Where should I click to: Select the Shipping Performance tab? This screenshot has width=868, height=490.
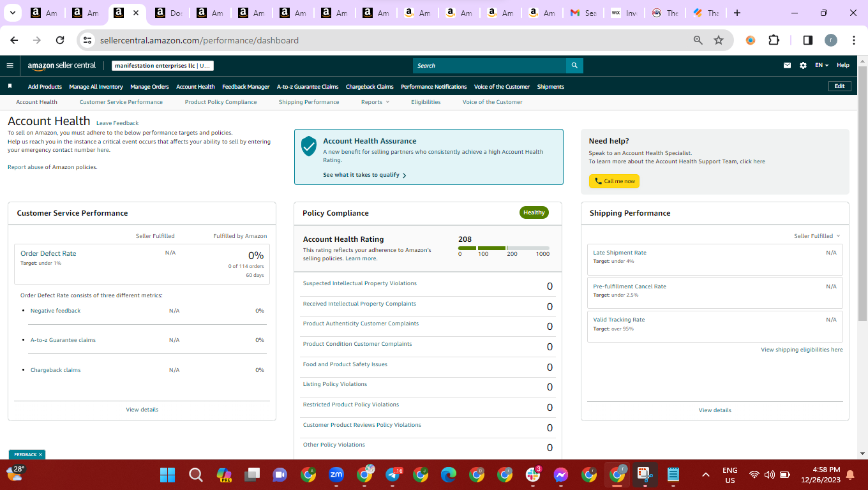(309, 102)
